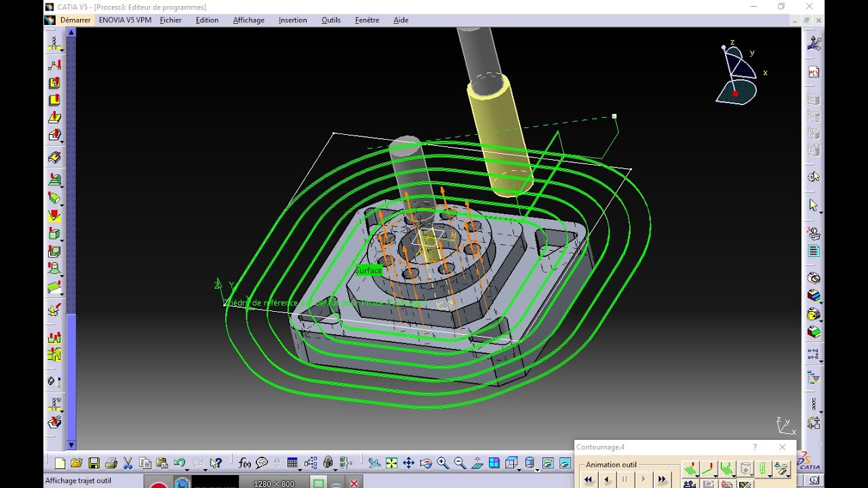Open the Outils menu

331,20
